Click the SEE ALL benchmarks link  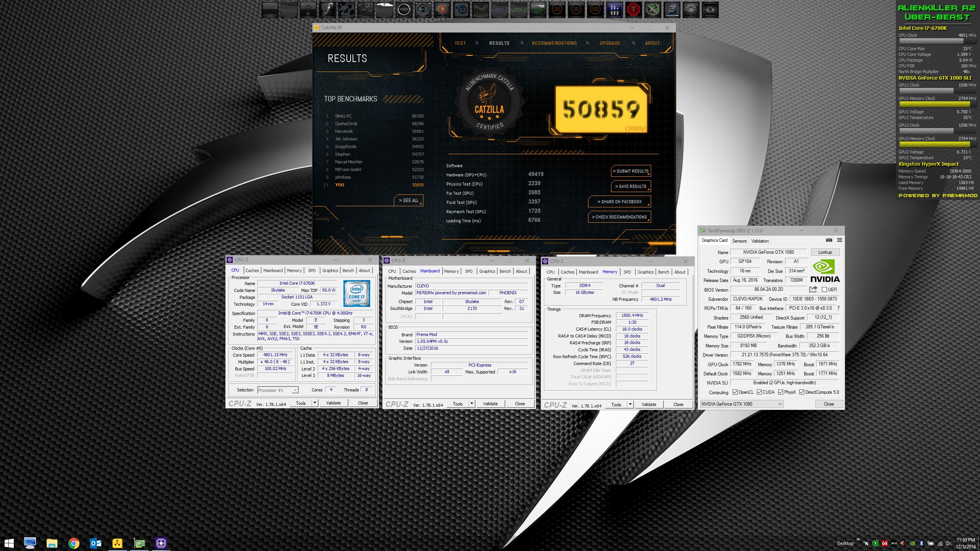click(x=408, y=201)
